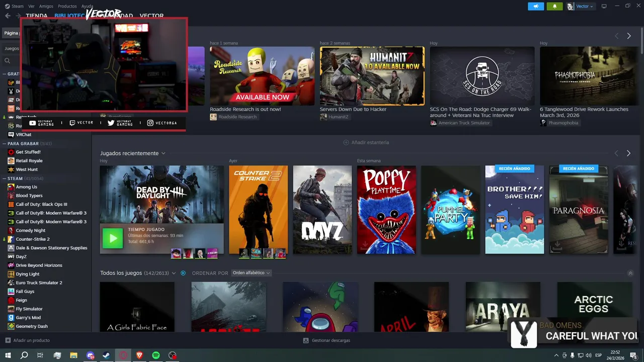Select Euro Truck Simulator 2 in sidebar
The width and height of the screenshot is (644, 362).
[x=39, y=283]
